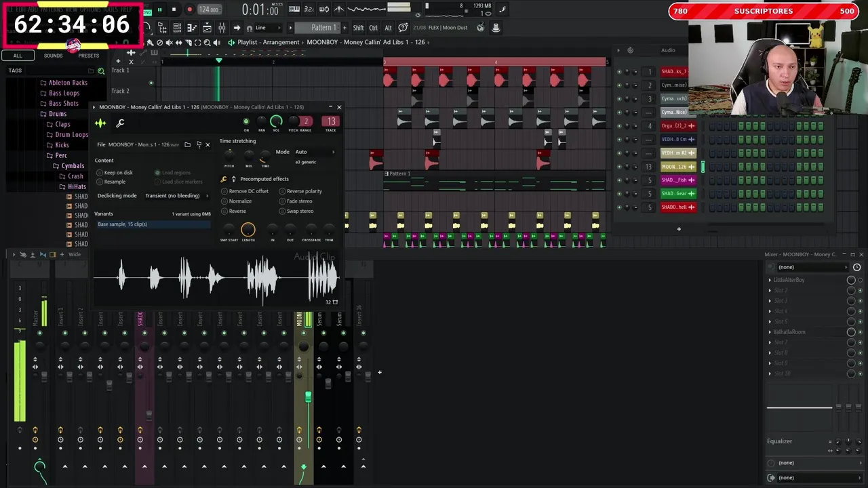
Task: Open the piano roll toolbar icon
Action: point(192,28)
